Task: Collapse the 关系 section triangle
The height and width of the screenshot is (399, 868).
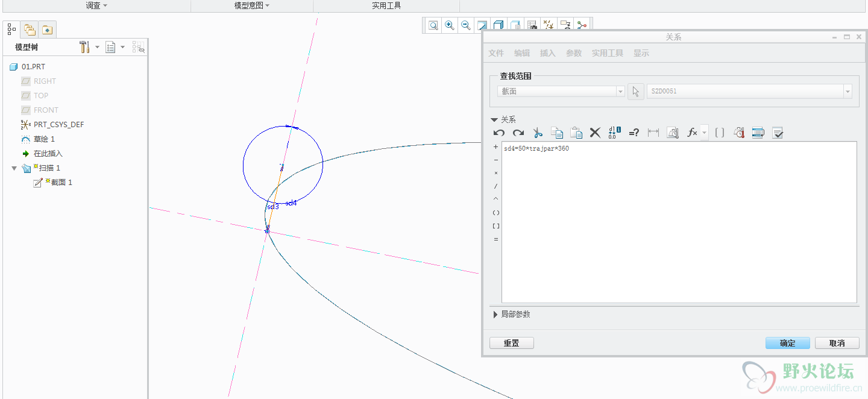Action: click(x=494, y=119)
